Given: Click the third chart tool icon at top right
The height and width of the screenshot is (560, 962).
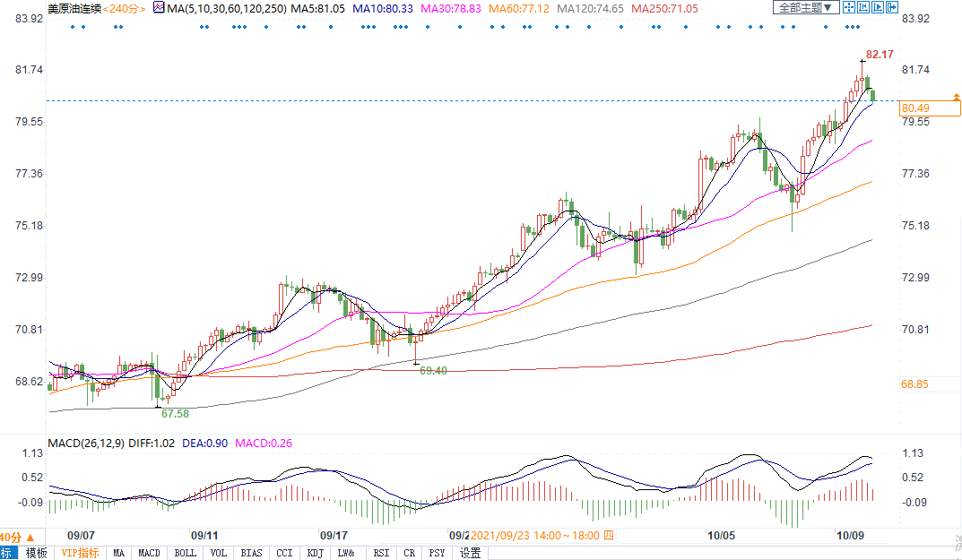Looking at the screenshot, I should coord(877,7).
